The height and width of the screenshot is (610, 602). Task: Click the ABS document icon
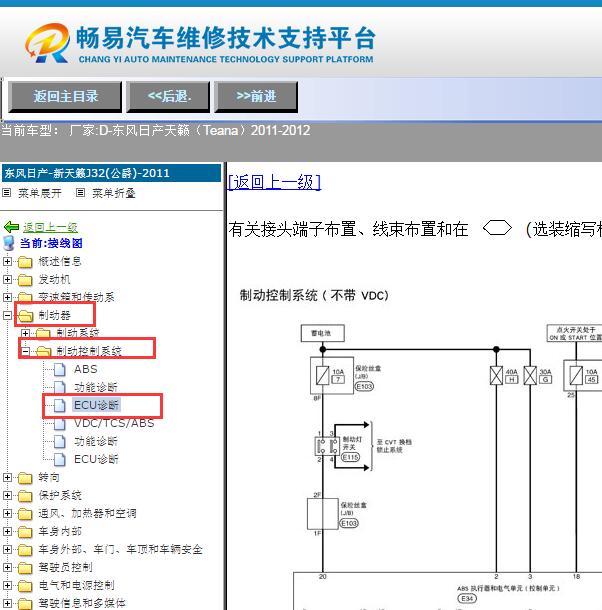[x=60, y=369]
